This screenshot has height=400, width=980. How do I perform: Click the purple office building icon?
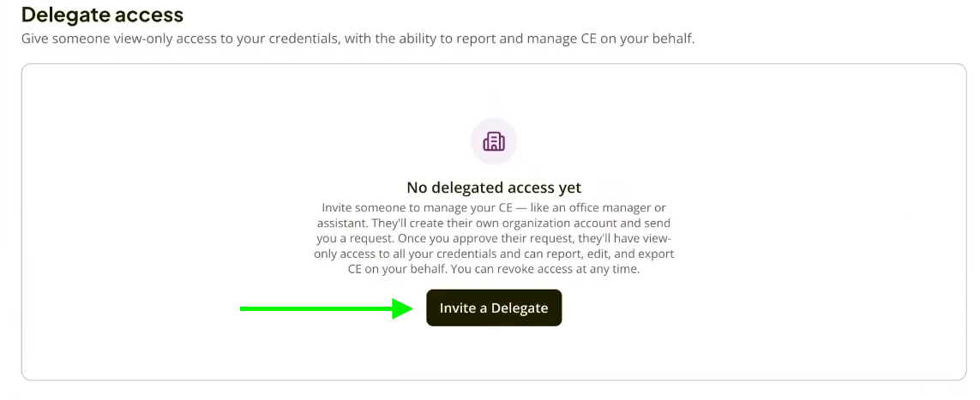(x=494, y=141)
